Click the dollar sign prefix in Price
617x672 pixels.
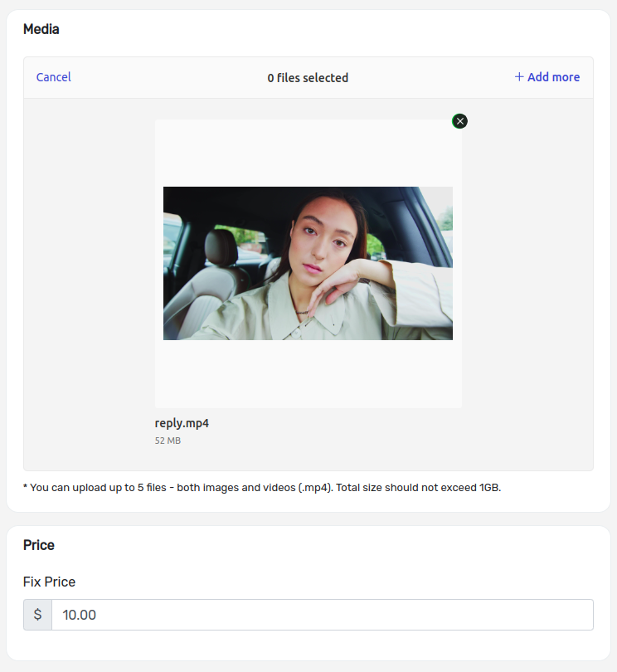click(x=37, y=615)
